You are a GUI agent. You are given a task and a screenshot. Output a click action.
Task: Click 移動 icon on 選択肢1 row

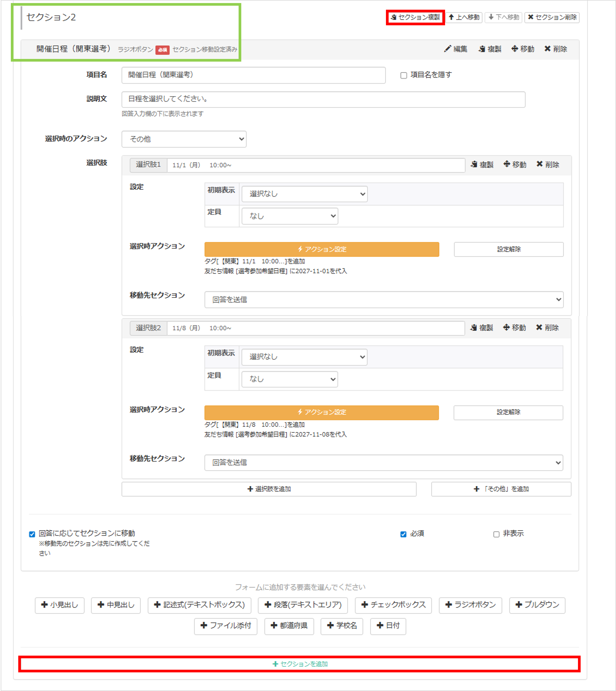tap(515, 164)
